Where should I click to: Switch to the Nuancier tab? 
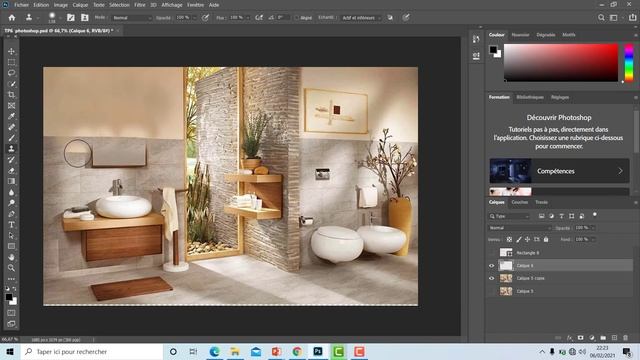click(520, 35)
